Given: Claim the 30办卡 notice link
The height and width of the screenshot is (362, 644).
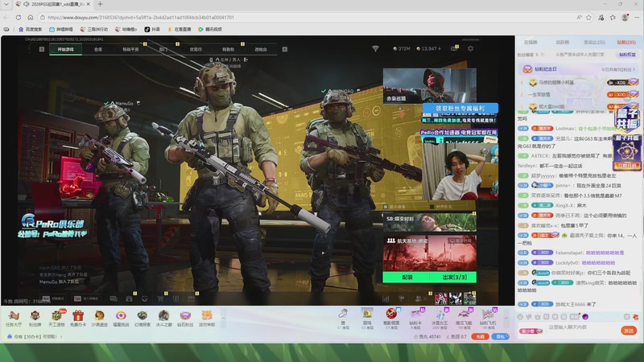Looking at the screenshot, I should (x=35, y=336).
